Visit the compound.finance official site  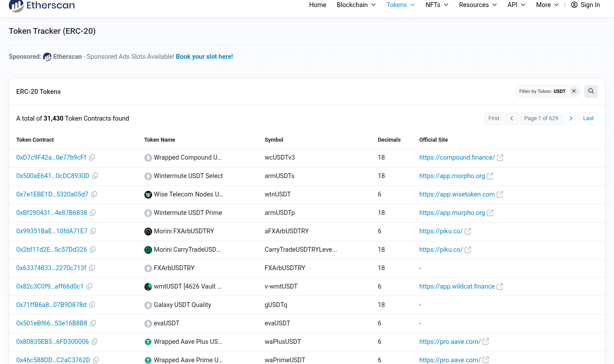coord(457,157)
